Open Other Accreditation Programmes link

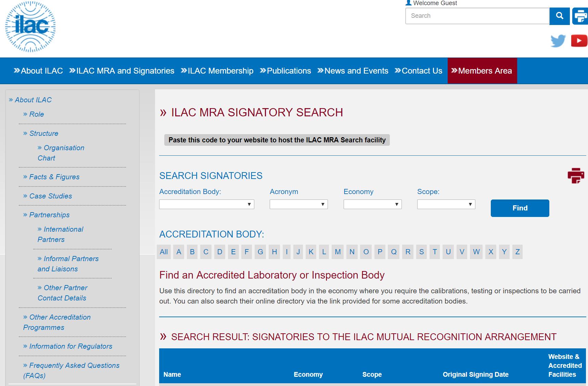(57, 322)
